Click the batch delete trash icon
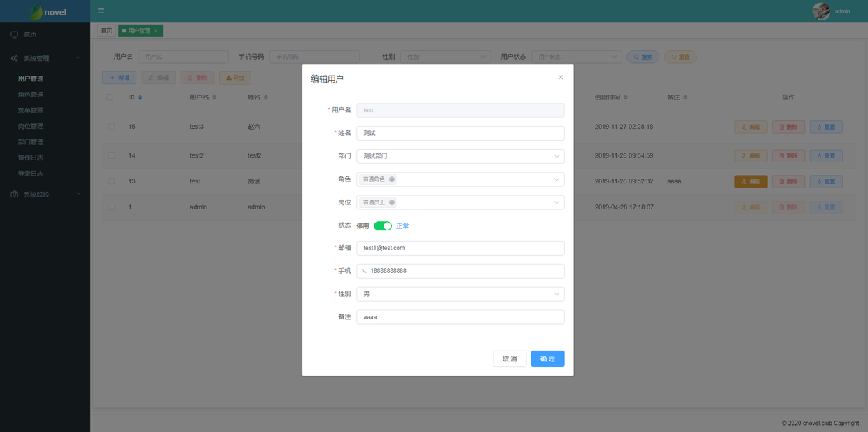This screenshot has width=868, height=432. click(190, 77)
